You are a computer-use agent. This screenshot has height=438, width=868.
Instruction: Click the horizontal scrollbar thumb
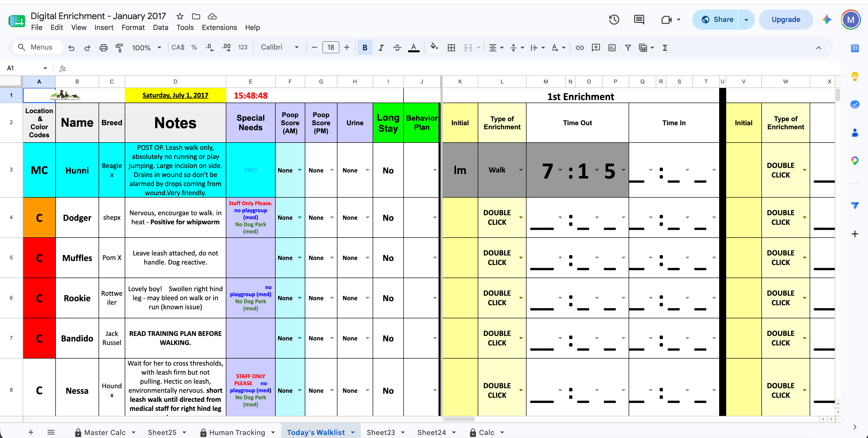point(459,419)
